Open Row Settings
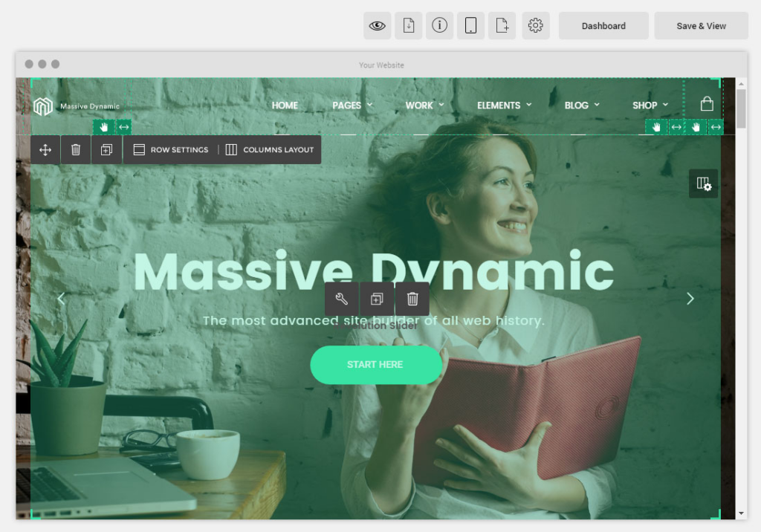The width and height of the screenshot is (761, 532). 170,149
